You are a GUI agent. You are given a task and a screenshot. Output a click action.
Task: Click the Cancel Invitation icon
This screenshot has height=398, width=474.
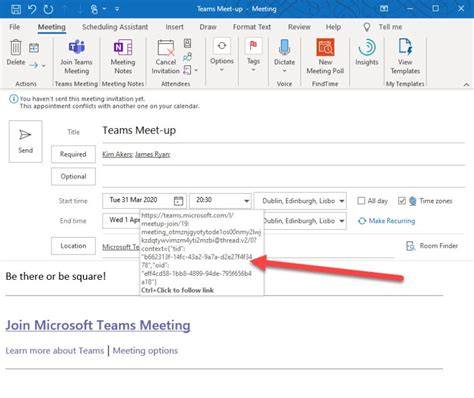tap(166, 48)
